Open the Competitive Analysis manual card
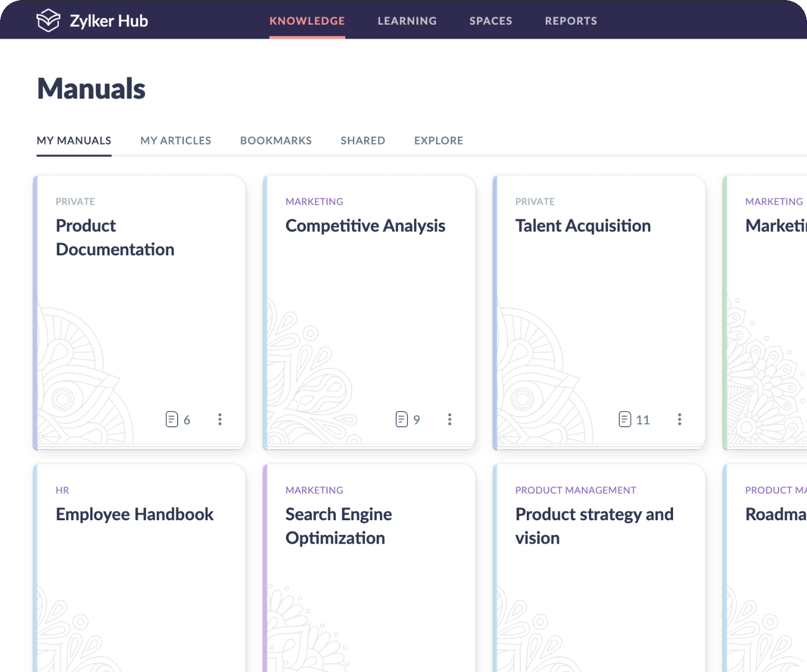The height and width of the screenshot is (672, 807). coord(365,226)
